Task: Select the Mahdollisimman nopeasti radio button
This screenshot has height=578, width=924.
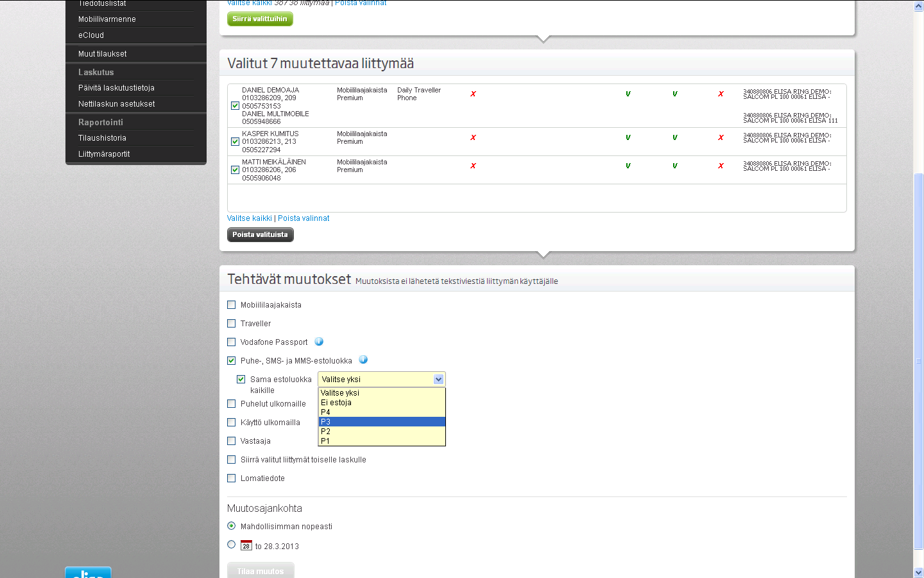Action: click(232, 525)
